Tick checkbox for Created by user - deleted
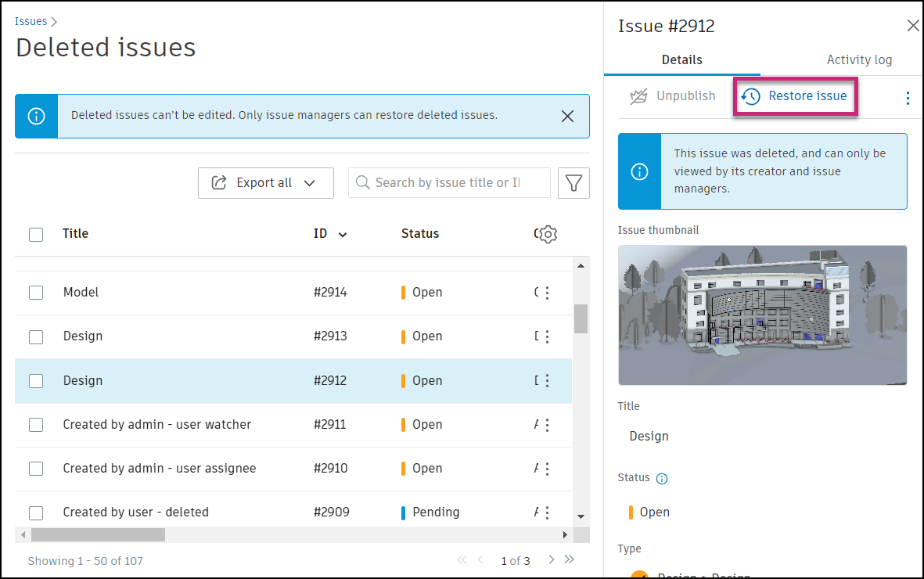Screen dimensions: 924x579 tap(36, 512)
